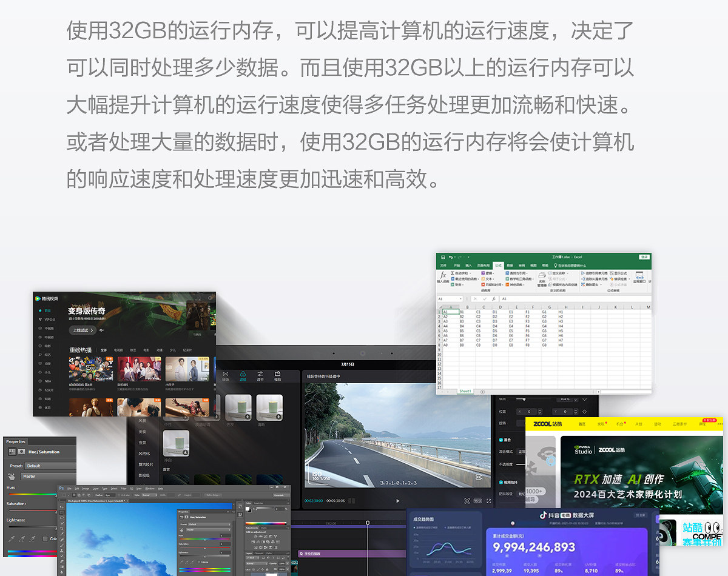This screenshot has height=576, width=728.
Task: Open the Watch Window (监视窗口) icon in Excel
Action: click(639, 277)
